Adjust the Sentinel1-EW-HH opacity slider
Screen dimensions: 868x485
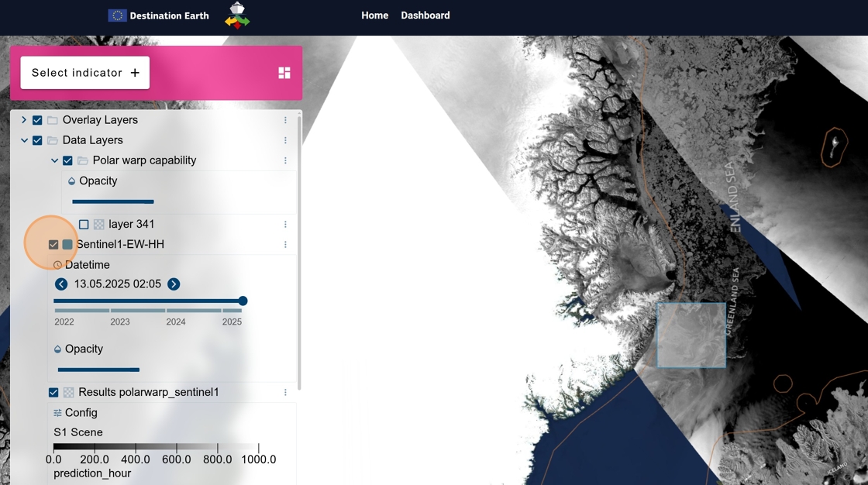(x=98, y=370)
